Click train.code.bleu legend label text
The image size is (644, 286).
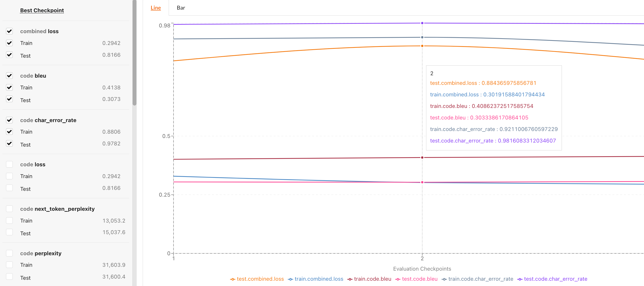coord(373,279)
